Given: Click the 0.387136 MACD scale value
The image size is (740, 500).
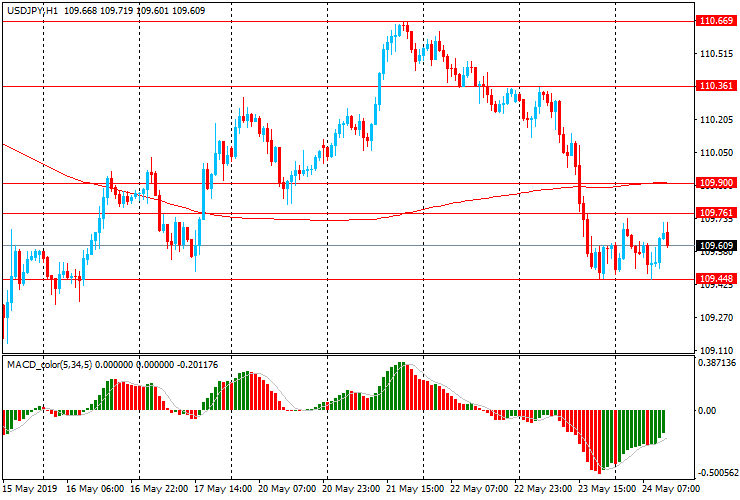Looking at the screenshot, I should [717, 363].
